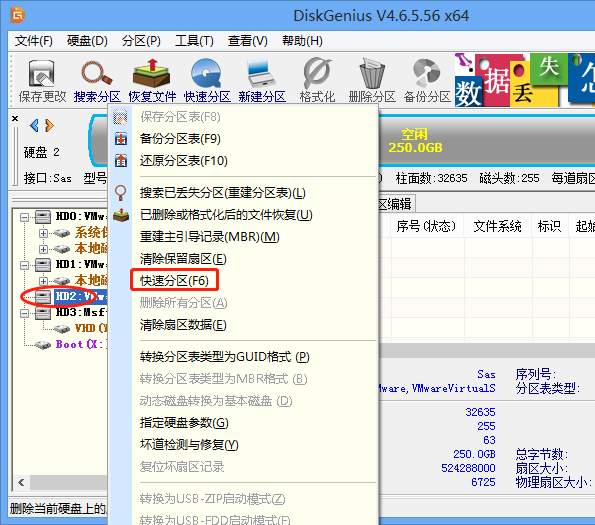Expand the 本地磁盘 node under HD1
This screenshot has height=525, width=595.
click(43, 281)
